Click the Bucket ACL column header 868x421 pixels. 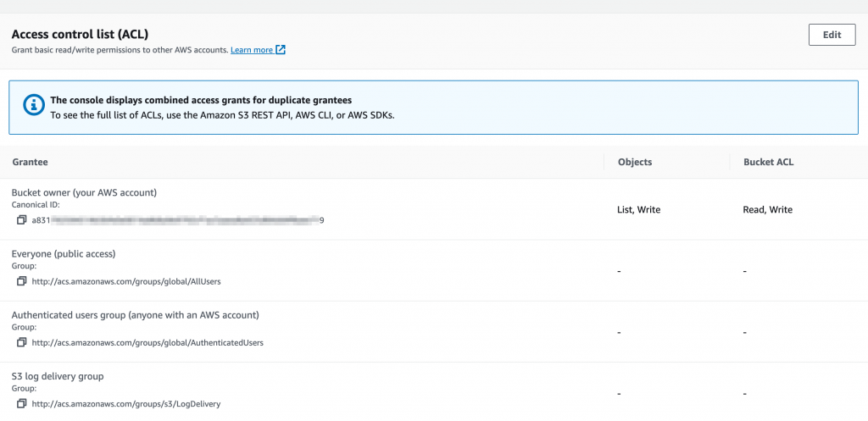pyautogui.click(x=768, y=161)
